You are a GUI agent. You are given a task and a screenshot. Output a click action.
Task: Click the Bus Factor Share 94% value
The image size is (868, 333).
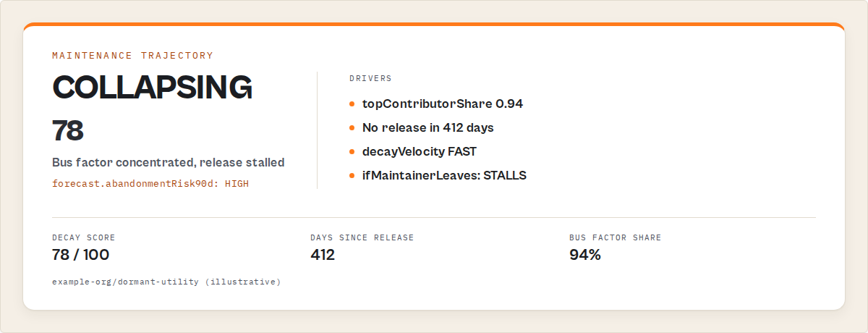pyautogui.click(x=585, y=255)
